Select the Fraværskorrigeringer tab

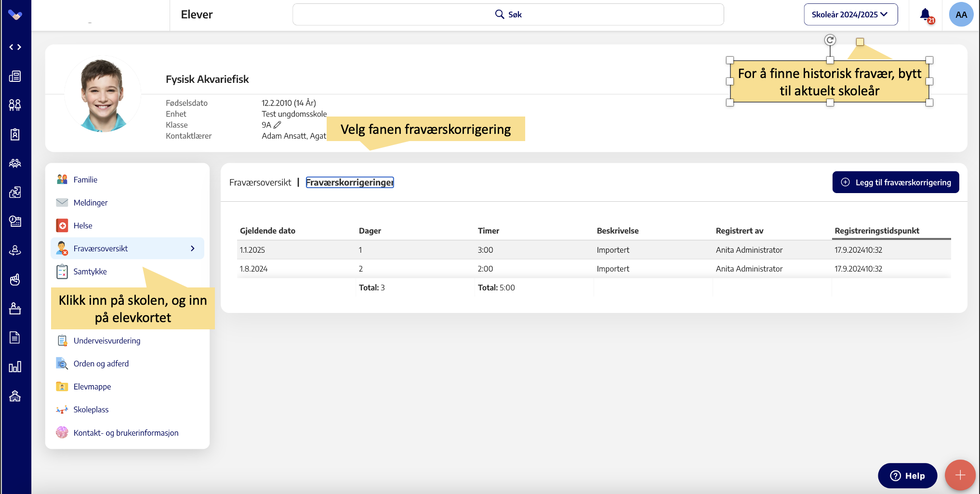350,182
